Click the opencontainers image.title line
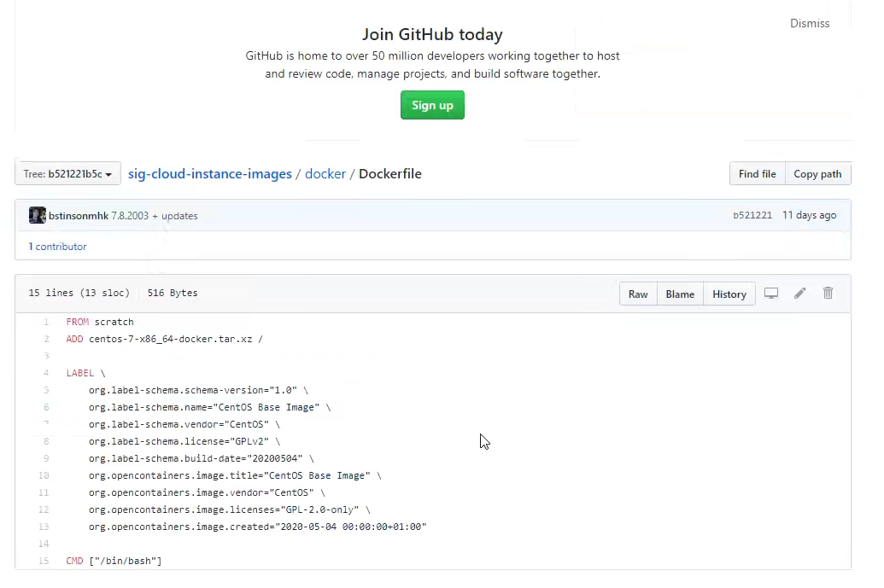The image size is (884, 588). [235, 475]
